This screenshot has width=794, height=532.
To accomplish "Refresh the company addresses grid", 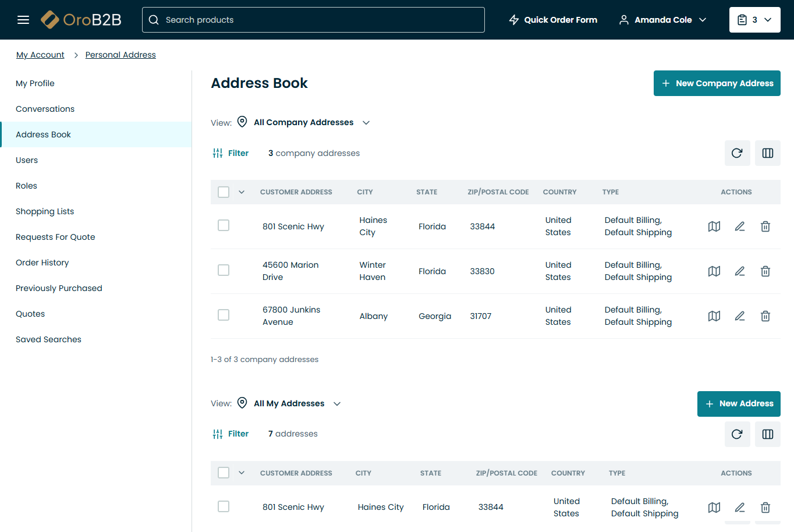I will [737, 153].
